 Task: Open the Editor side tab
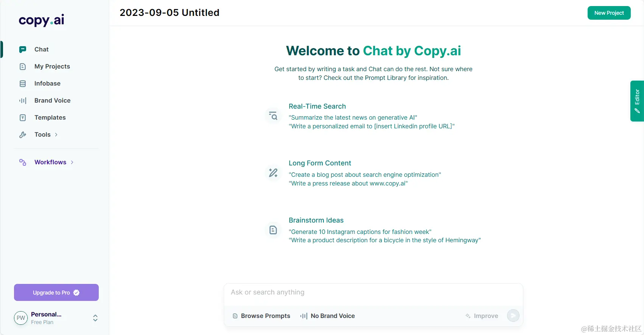(637, 101)
